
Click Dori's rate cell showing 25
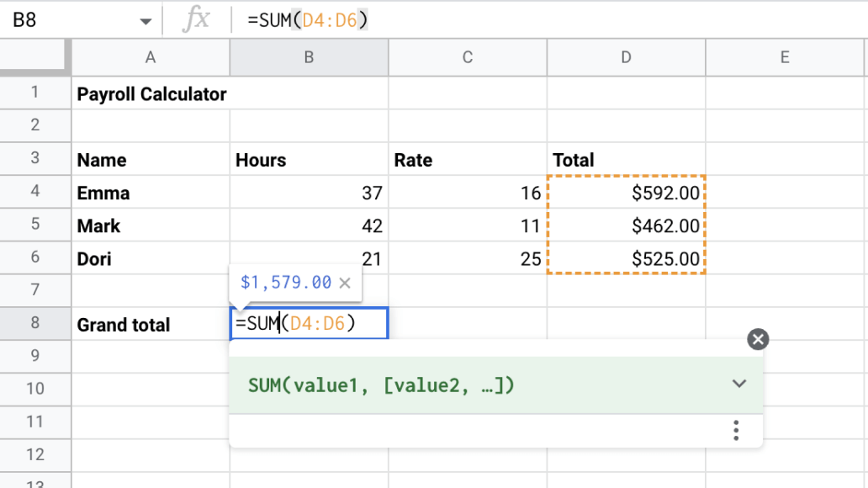[x=468, y=258]
